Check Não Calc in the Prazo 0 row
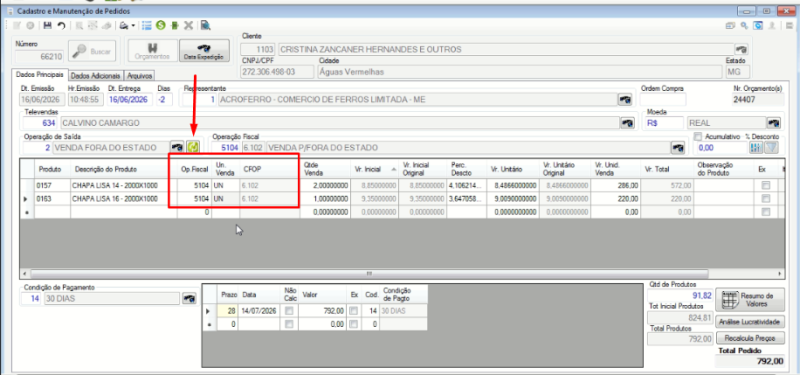Screen dimensions: 800x375 [289, 324]
